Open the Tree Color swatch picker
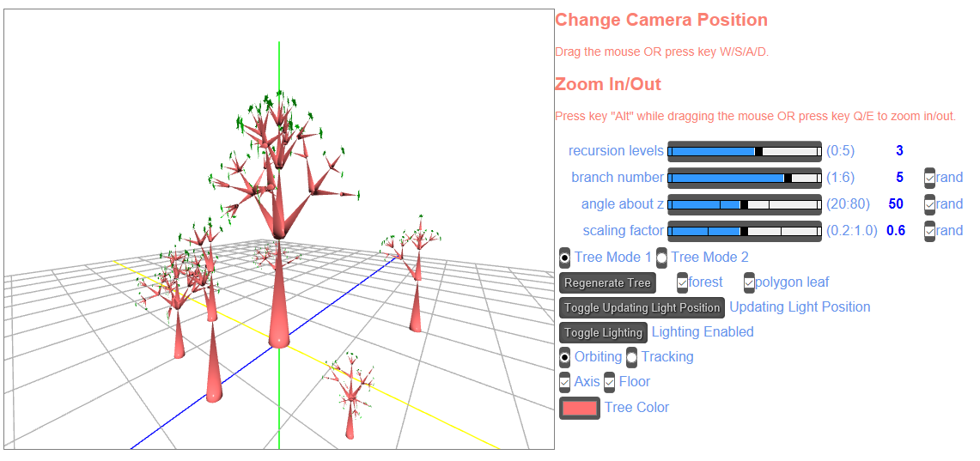 click(580, 408)
